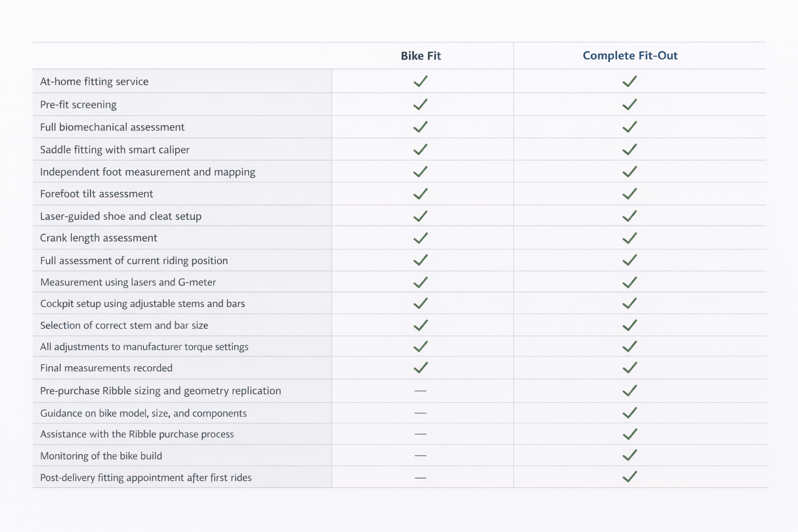
Task: Click Measurement using lasers and G-meter text
Action: tap(128, 282)
